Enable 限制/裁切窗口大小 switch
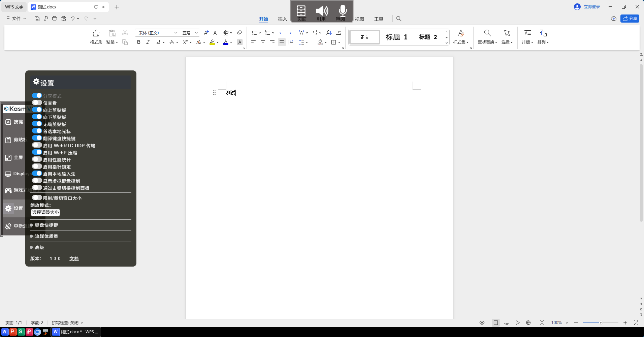 click(37, 198)
